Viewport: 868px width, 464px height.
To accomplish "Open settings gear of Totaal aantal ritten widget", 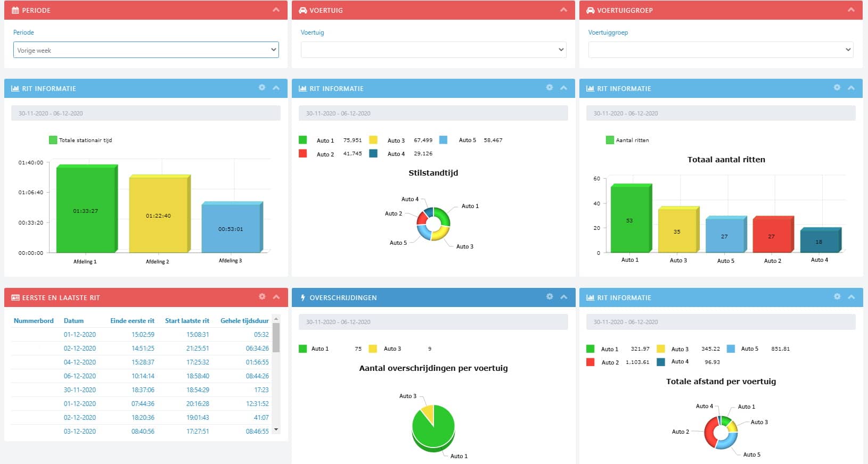I will [837, 88].
